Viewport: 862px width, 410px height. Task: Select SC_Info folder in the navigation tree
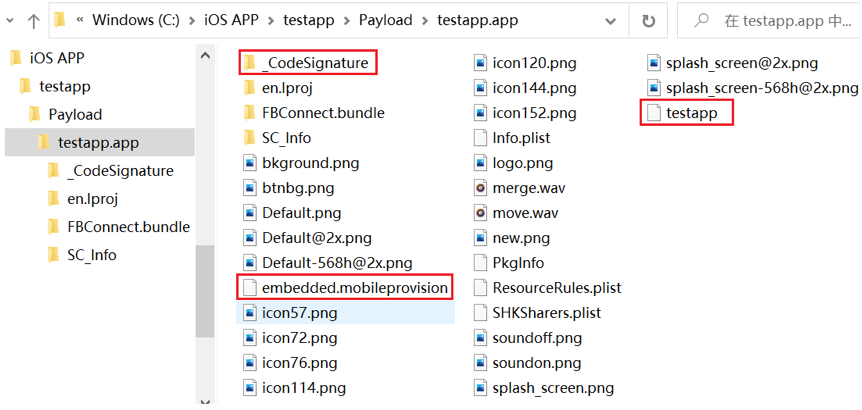(x=91, y=255)
